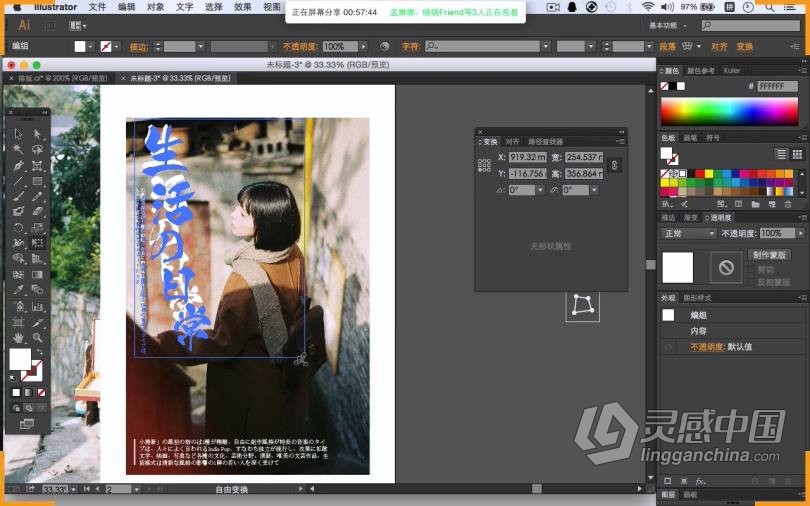Switch swatches to list view

click(781, 154)
